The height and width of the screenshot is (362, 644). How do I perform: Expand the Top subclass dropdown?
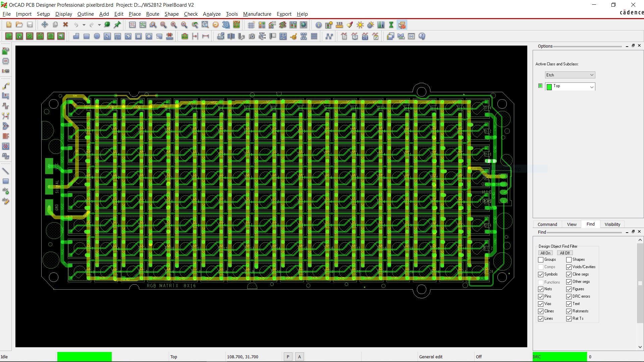(x=592, y=87)
